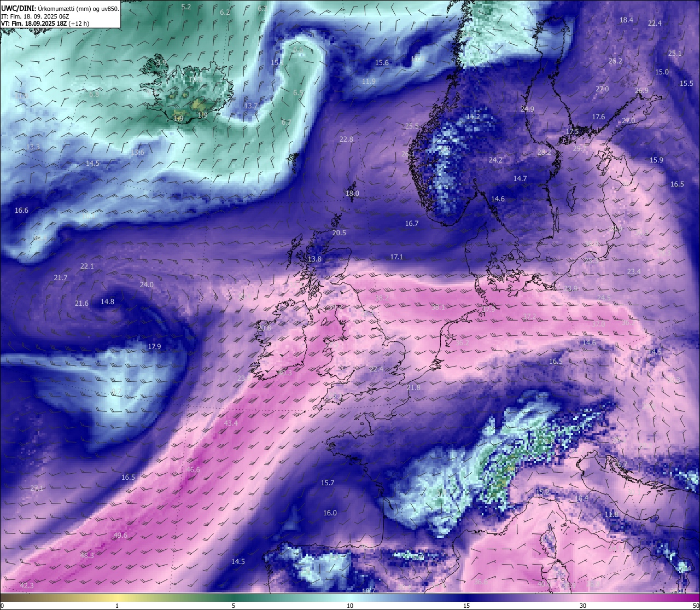Select the 48.3 value label
700x610 pixels.
click(87, 555)
